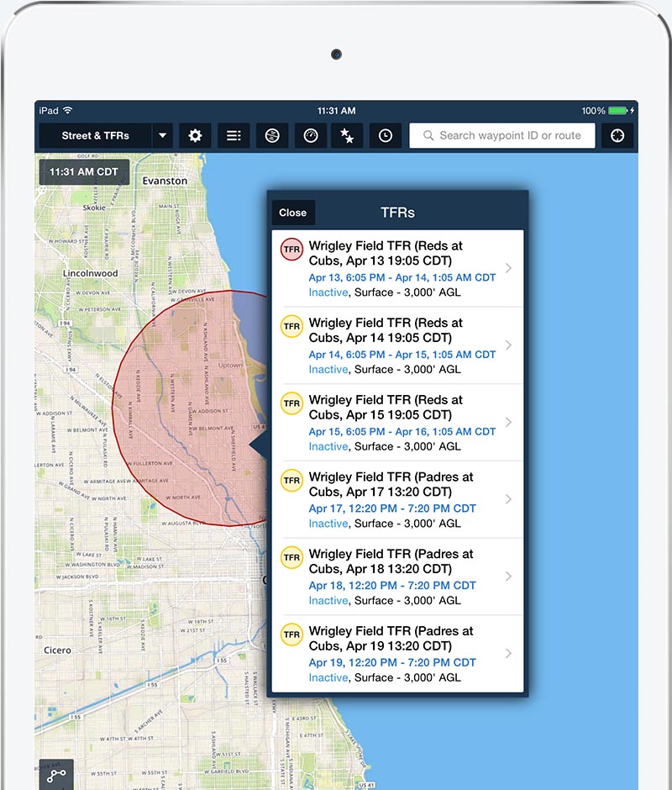Select the weather globe icon in toolbar
This screenshot has height=790, width=672.
point(271,135)
